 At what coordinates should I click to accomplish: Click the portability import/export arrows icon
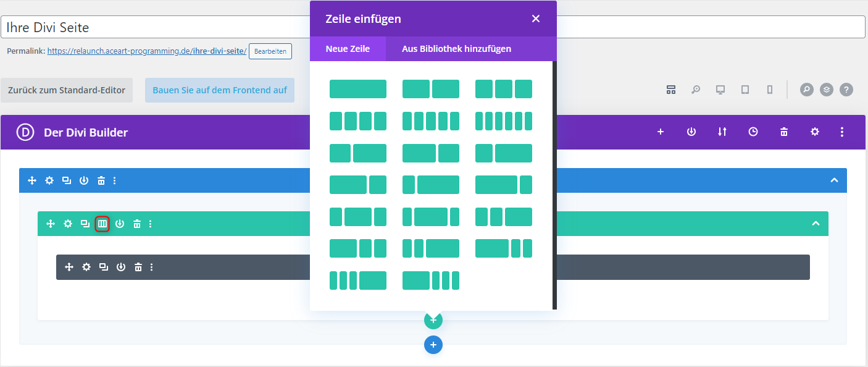(722, 132)
